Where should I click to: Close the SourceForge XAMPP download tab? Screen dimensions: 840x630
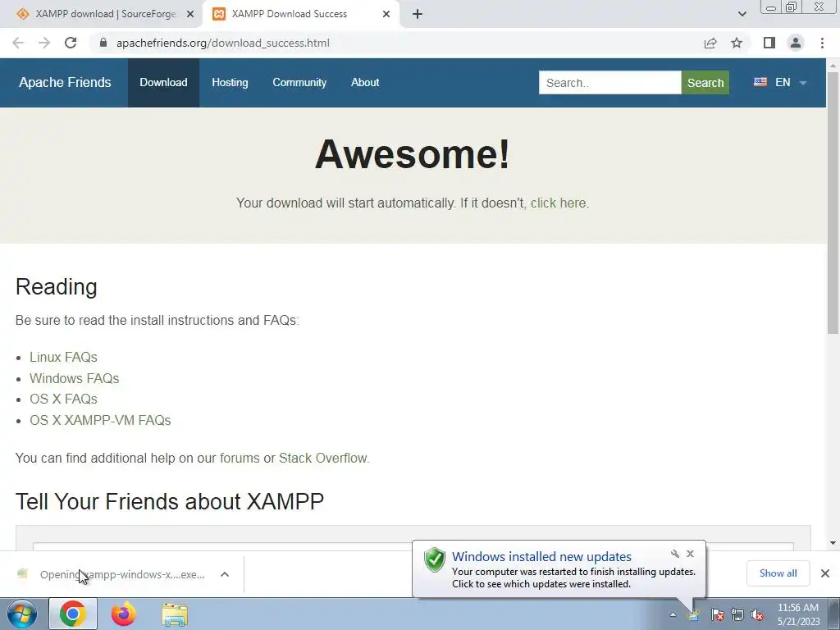point(190,14)
